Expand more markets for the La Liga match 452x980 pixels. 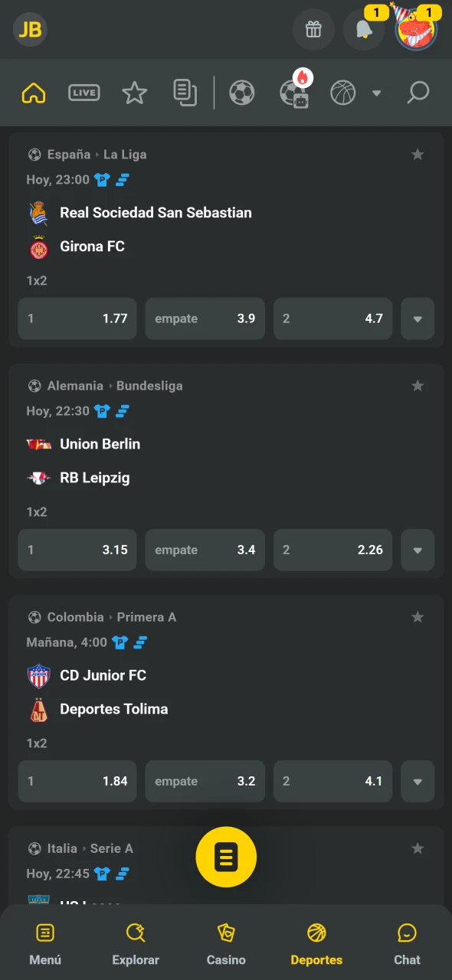[x=418, y=318]
